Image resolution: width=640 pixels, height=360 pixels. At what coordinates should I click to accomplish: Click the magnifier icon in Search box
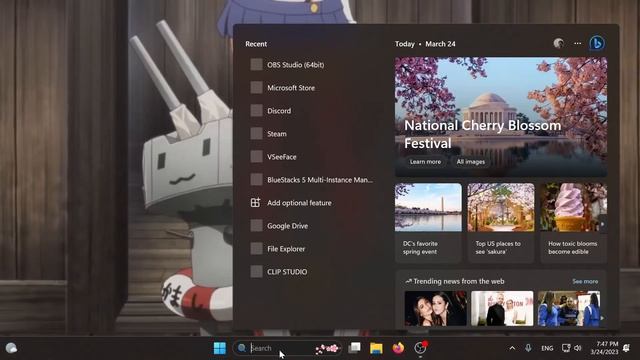click(x=242, y=348)
